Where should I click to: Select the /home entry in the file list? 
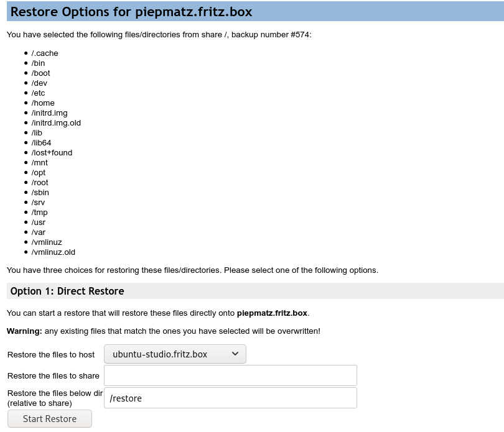[x=44, y=103]
